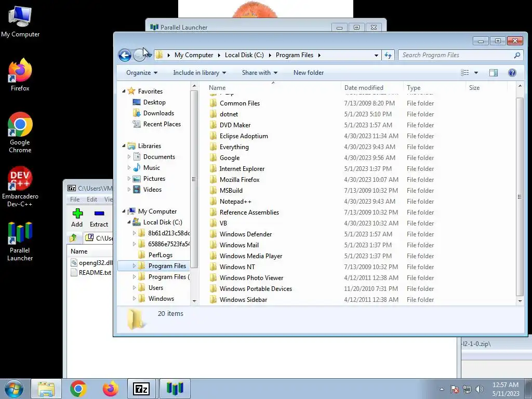This screenshot has height=399, width=532.
Task: Refresh the Program Files folder view
Action: pos(388,55)
